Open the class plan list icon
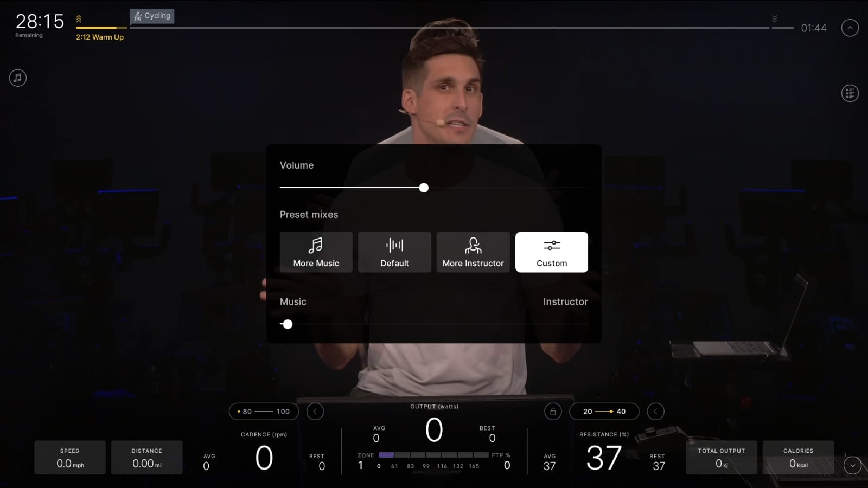 click(x=850, y=93)
